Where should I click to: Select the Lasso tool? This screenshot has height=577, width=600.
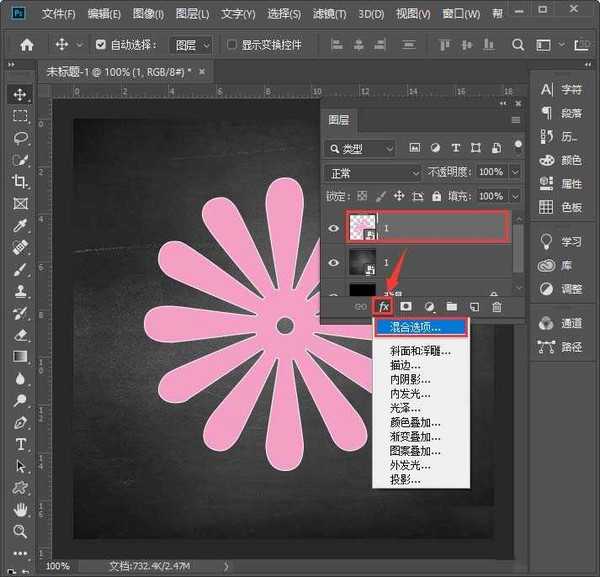(x=20, y=138)
